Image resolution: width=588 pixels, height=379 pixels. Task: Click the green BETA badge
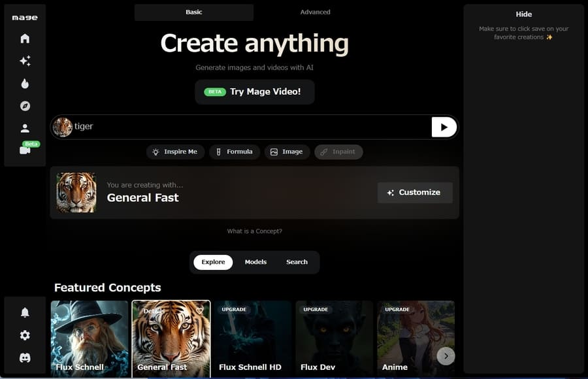point(215,92)
